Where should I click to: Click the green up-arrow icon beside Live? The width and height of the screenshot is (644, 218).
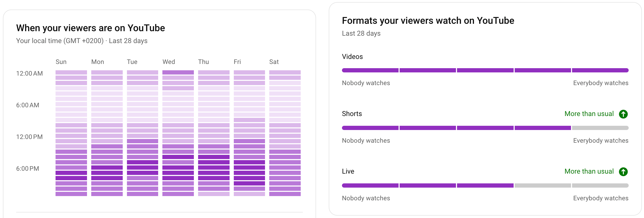623,171
